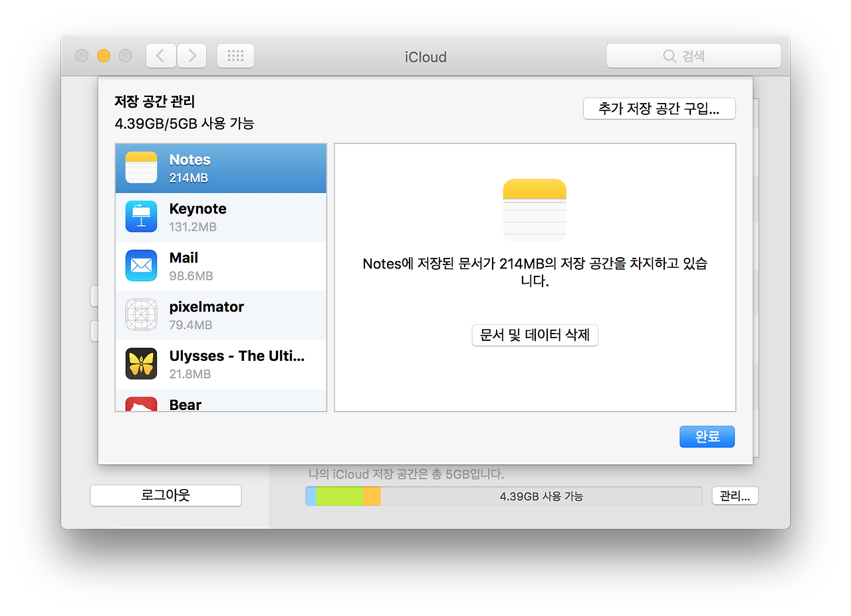The width and height of the screenshot is (851, 616).
Task: Click the 저장 공간 관리 heading
Action: coord(155,102)
